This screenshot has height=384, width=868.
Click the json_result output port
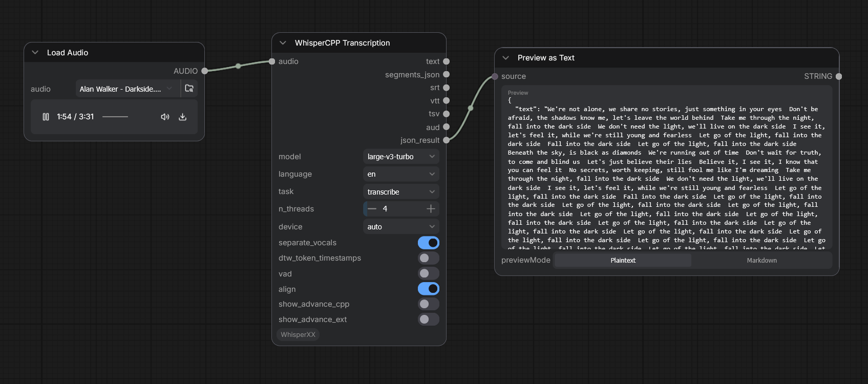[x=446, y=140]
